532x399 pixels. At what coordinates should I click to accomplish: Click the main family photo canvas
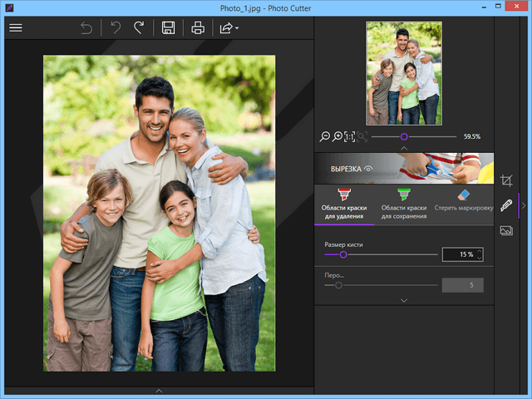click(159, 213)
